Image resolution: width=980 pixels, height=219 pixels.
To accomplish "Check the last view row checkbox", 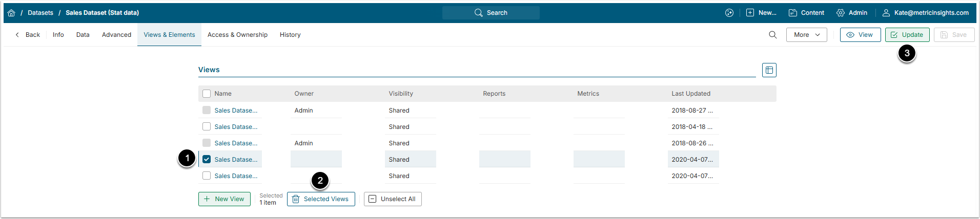I will click(207, 176).
